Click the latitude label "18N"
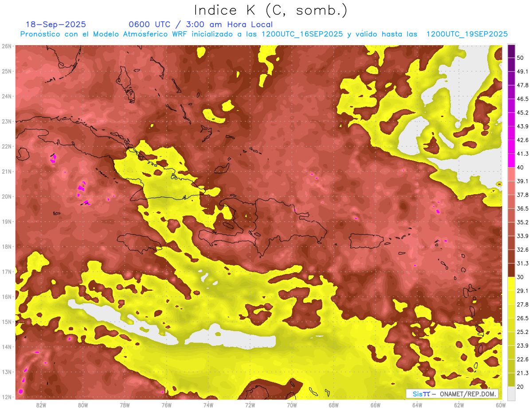The height and width of the screenshot is (411, 532). (7, 247)
